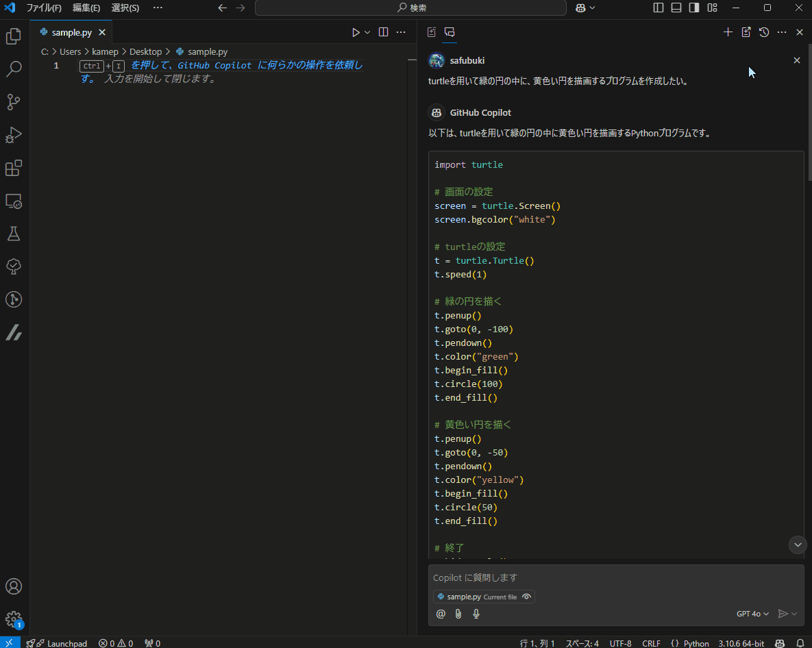Open notifications bell in status bar
The width and height of the screenshot is (812, 648).
tap(800, 643)
